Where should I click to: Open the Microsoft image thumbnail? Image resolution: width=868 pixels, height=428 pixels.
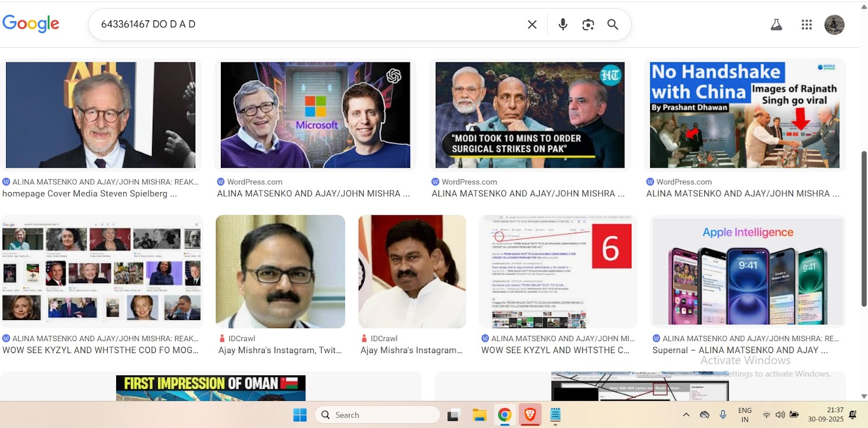(x=315, y=115)
